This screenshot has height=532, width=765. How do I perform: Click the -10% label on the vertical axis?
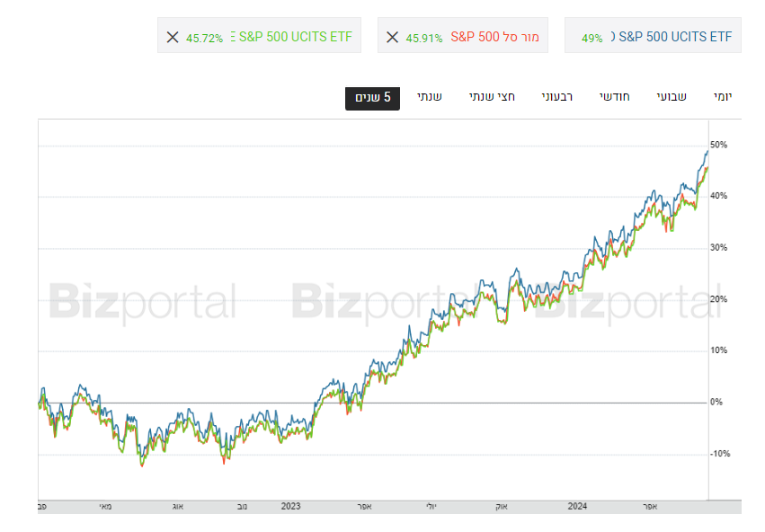point(720,454)
